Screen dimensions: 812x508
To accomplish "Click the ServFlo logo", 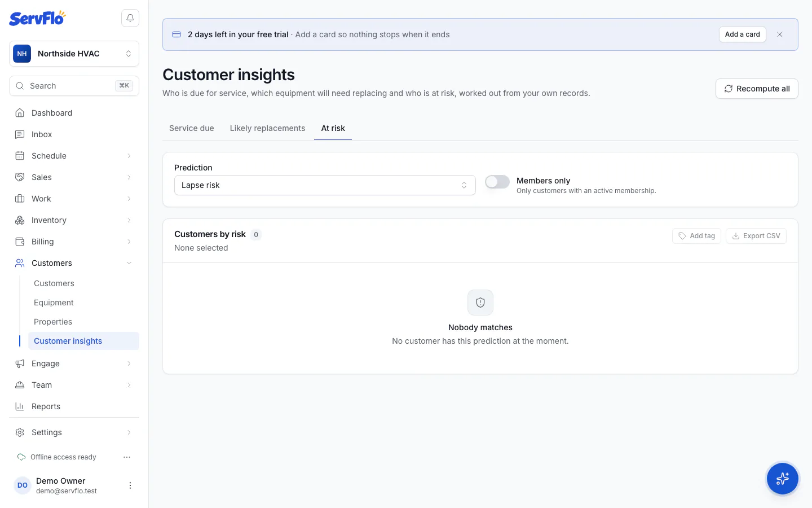I will pyautogui.click(x=37, y=18).
